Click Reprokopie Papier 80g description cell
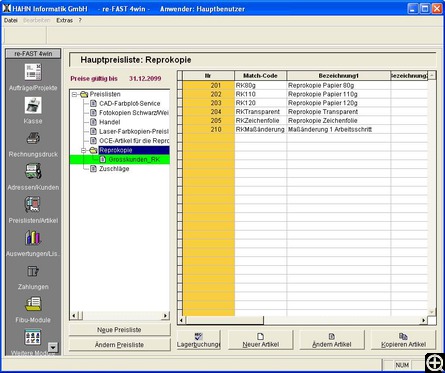The width and height of the screenshot is (445, 373). (338, 85)
